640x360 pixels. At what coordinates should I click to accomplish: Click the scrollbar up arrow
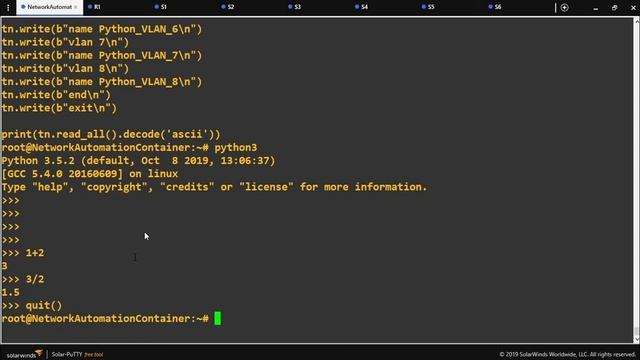[x=636, y=21]
